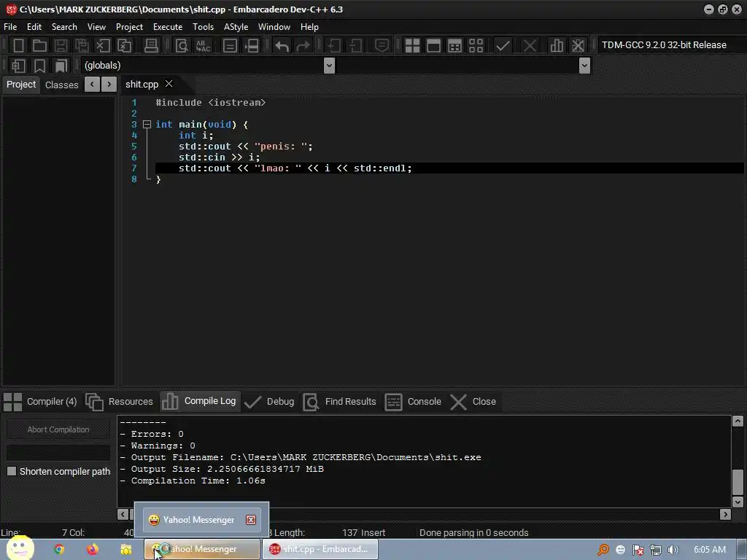
Task: Open the Resources bottom tab
Action: (120, 402)
